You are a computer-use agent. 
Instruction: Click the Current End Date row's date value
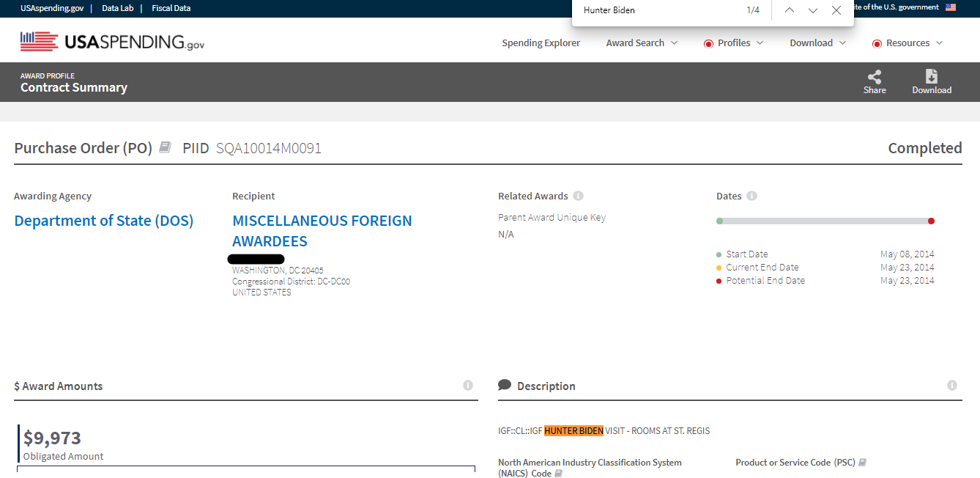(907, 268)
